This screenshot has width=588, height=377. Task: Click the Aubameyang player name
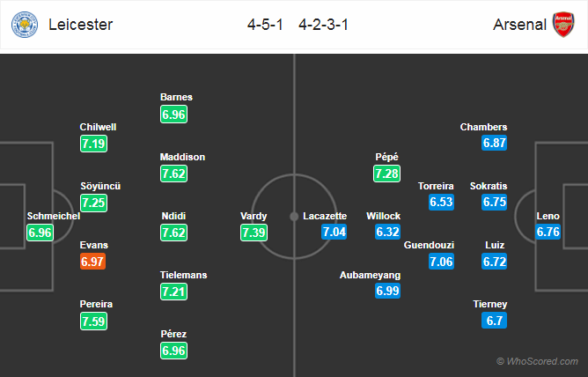coord(370,275)
